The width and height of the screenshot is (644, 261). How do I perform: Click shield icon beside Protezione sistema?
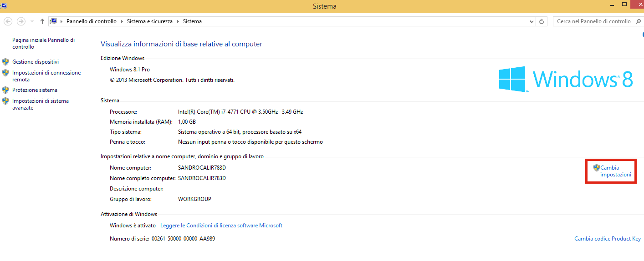point(5,90)
